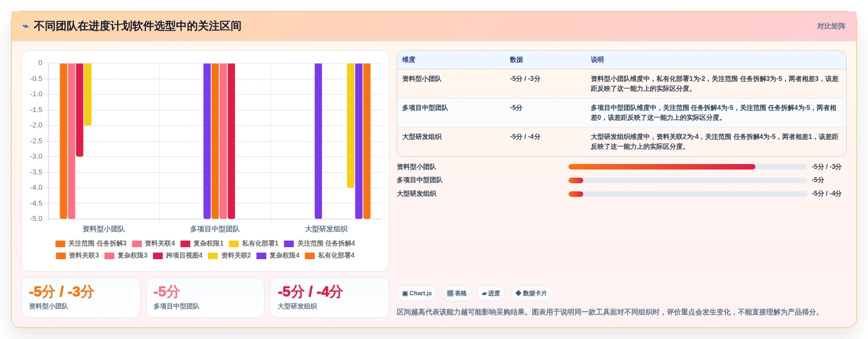The image size is (868, 339).
Task: Select the 数据卡片 chip
Action: (x=531, y=293)
